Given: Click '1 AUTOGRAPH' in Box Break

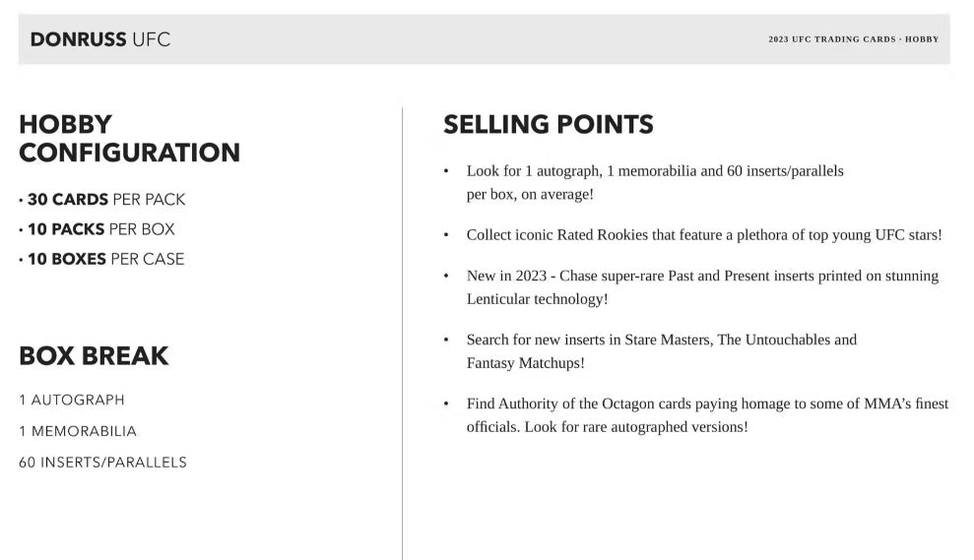Looking at the screenshot, I should tap(72, 401).
